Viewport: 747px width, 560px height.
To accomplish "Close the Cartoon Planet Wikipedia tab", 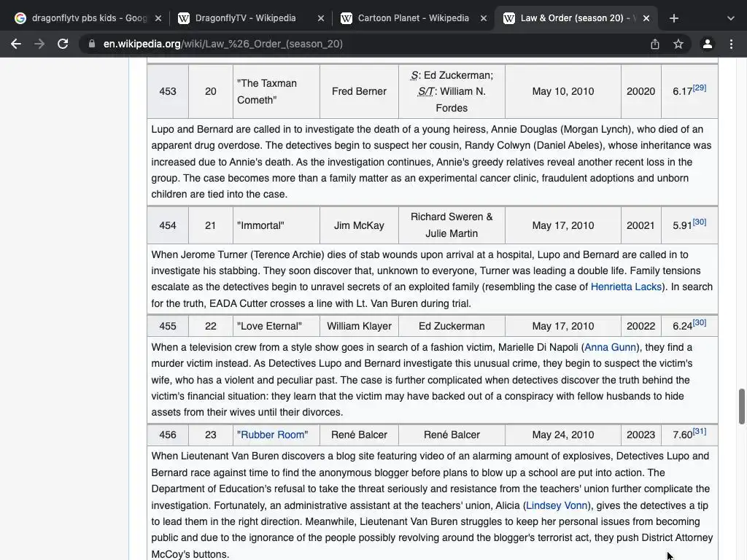I will pos(484,18).
